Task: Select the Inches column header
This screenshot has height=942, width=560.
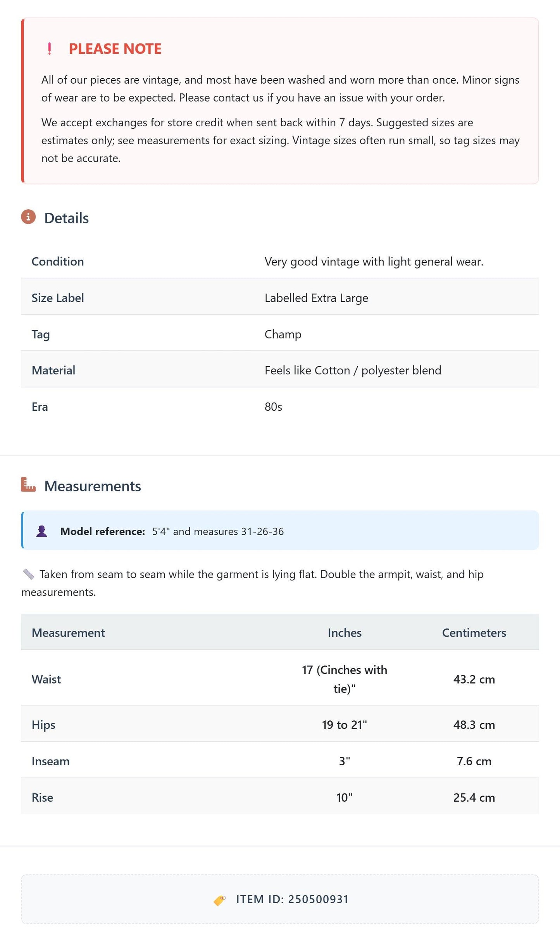Action: point(345,633)
